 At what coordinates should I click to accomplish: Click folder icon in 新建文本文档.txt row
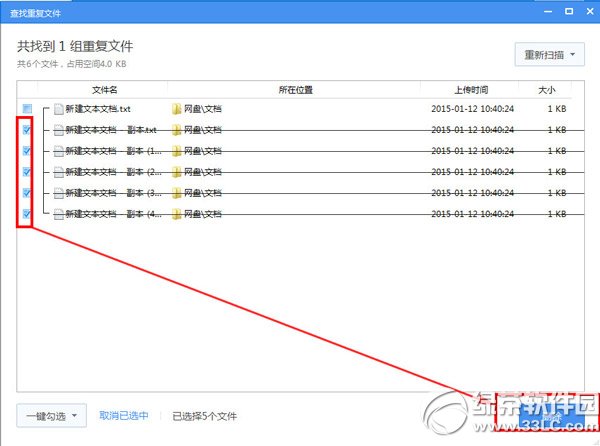(x=176, y=109)
